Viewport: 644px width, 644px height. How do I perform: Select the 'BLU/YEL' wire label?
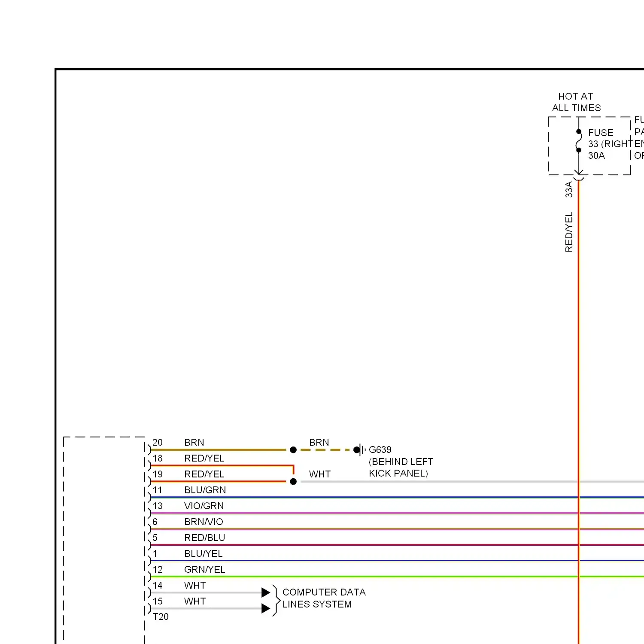pos(204,553)
